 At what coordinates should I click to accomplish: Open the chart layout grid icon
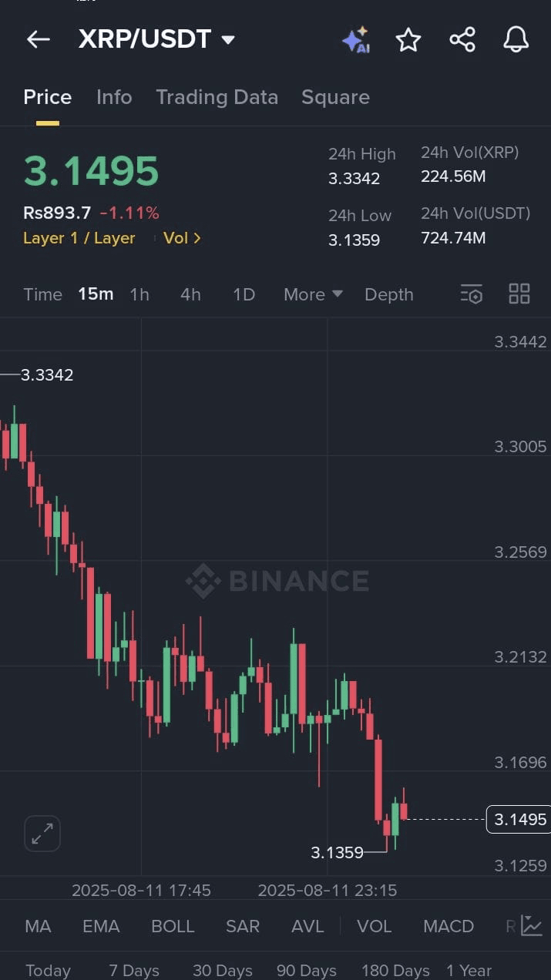pyautogui.click(x=519, y=294)
